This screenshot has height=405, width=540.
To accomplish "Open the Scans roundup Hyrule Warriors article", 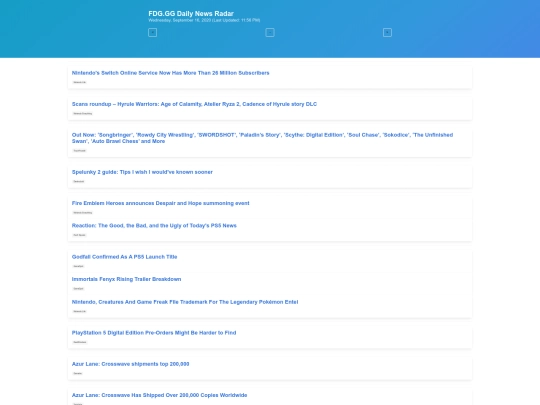I will (x=194, y=104).
